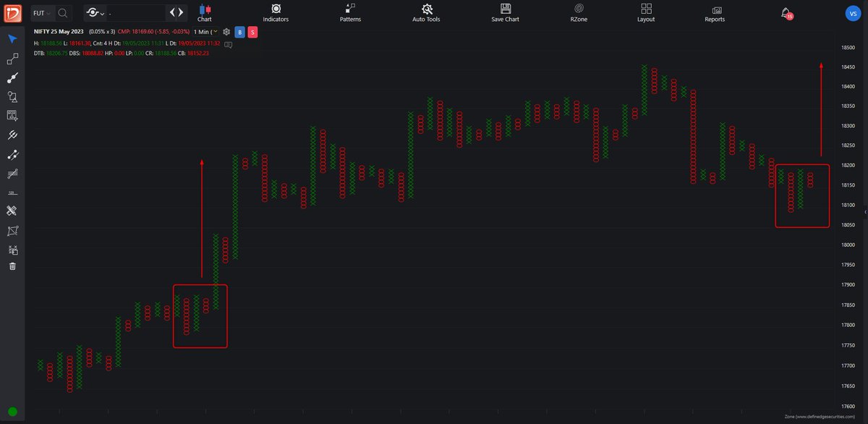Select the multi-point line tool
This screenshot has height=424, width=868.
pyautogui.click(x=12, y=154)
